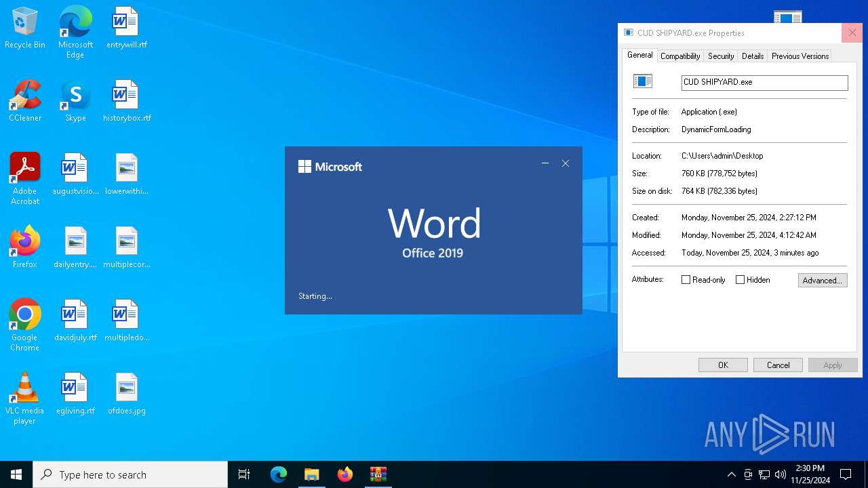The height and width of the screenshot is (488, 868).
Task: Open Task View from the taskbar
Action: 244,474
